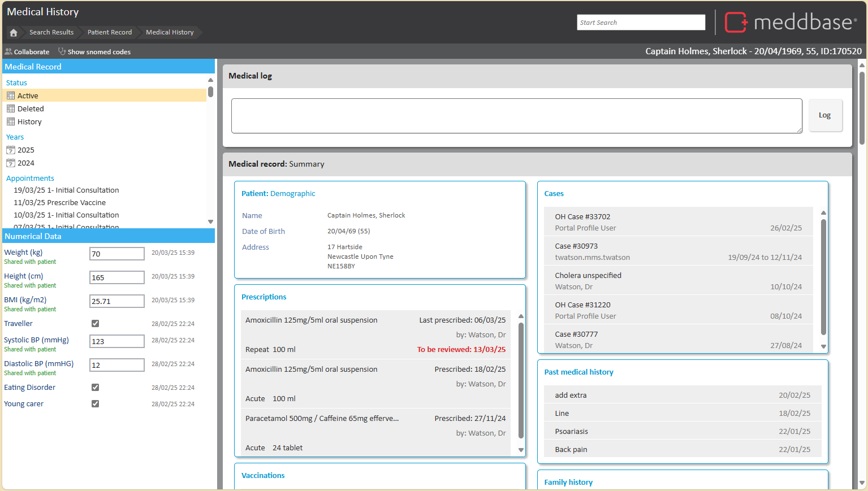Click the 2024 calendar icon
Image resolution: width=868 pixels, height=491 pixels.
point(11,163)
